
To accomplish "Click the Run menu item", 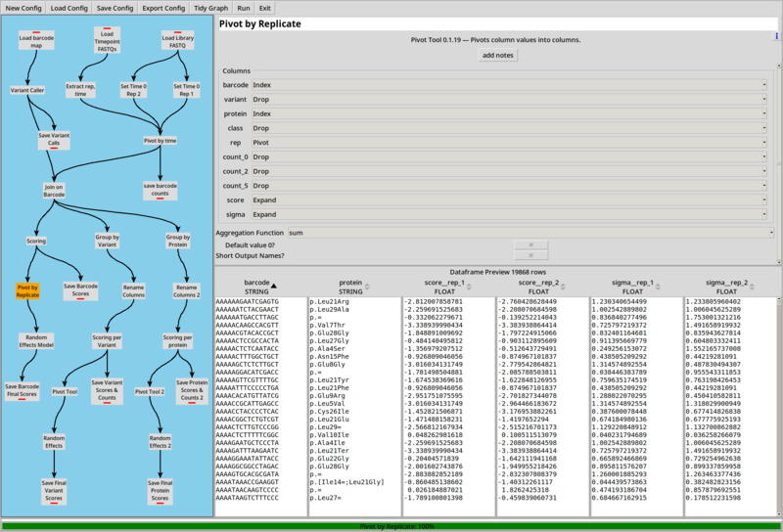I will coord(244,8).
